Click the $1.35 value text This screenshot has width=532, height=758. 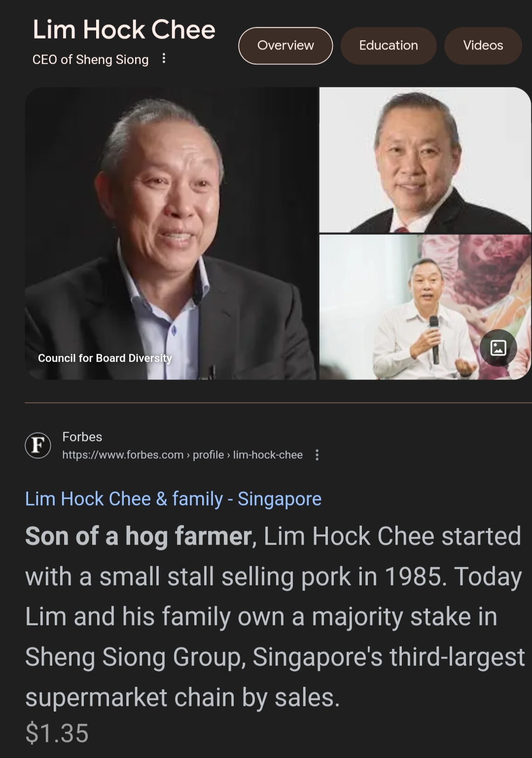[57, 733]
